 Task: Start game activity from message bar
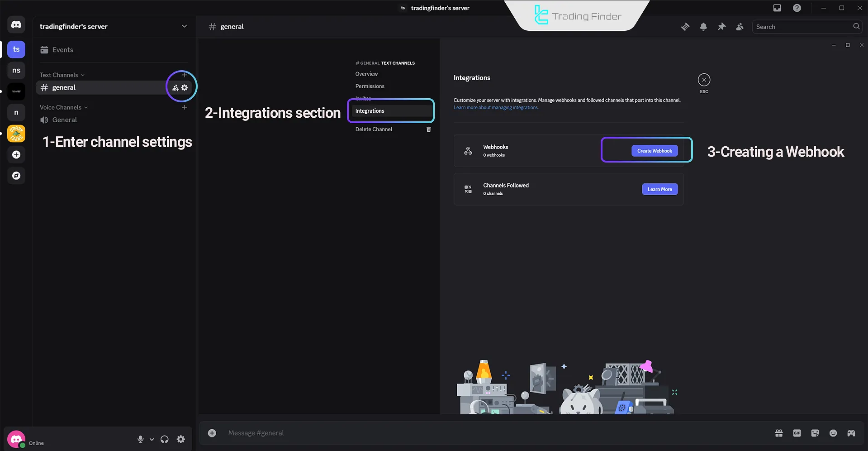(851, 433)
